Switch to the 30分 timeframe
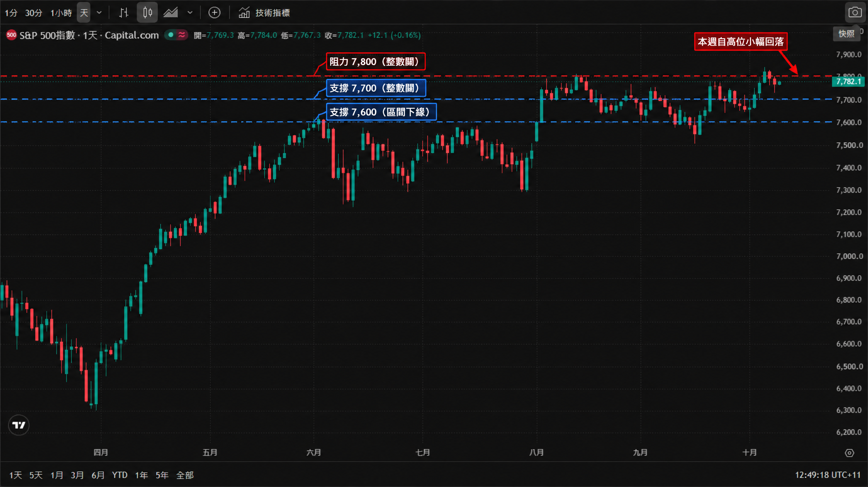The height and width of the screenshot is (487, 868). click(34, 13)
